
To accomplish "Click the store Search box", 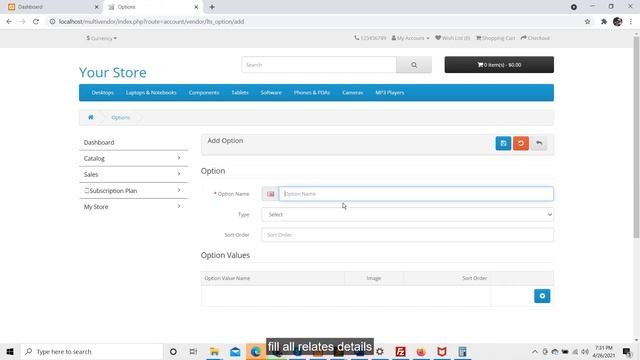I will [x=319, y=65].
